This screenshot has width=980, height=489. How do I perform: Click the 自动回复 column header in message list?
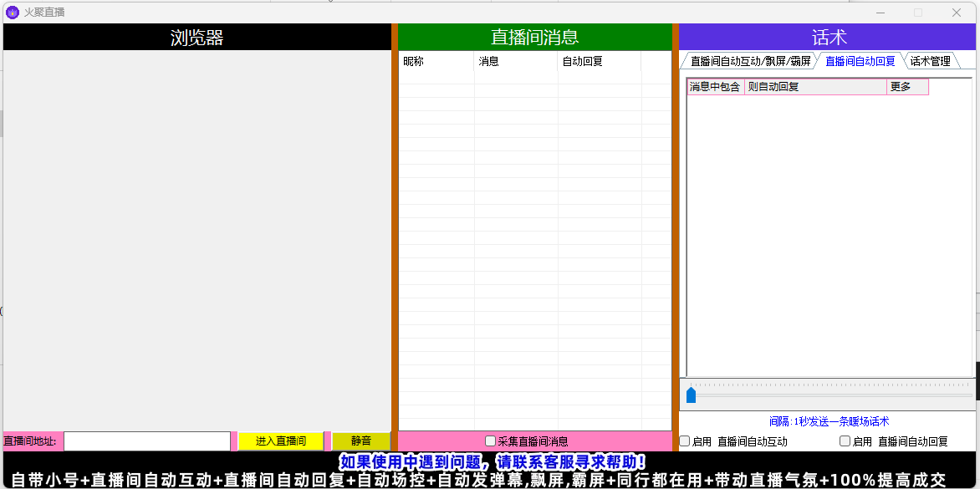(x=599, y=61)
